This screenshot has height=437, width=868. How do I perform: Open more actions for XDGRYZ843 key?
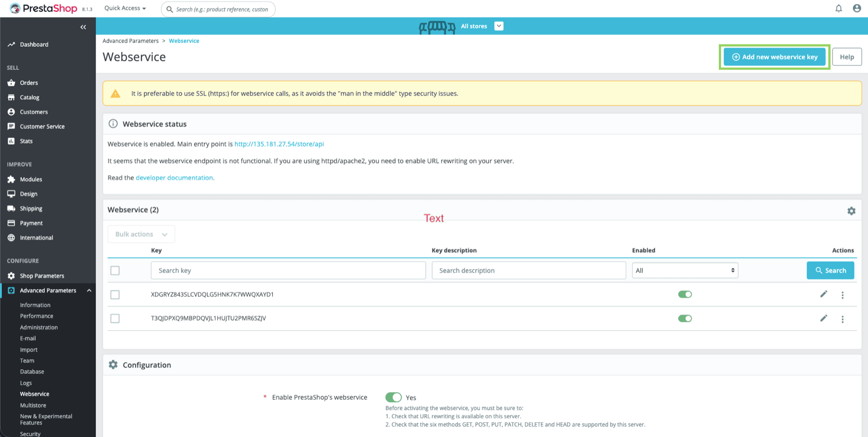[x=843, y=295]
